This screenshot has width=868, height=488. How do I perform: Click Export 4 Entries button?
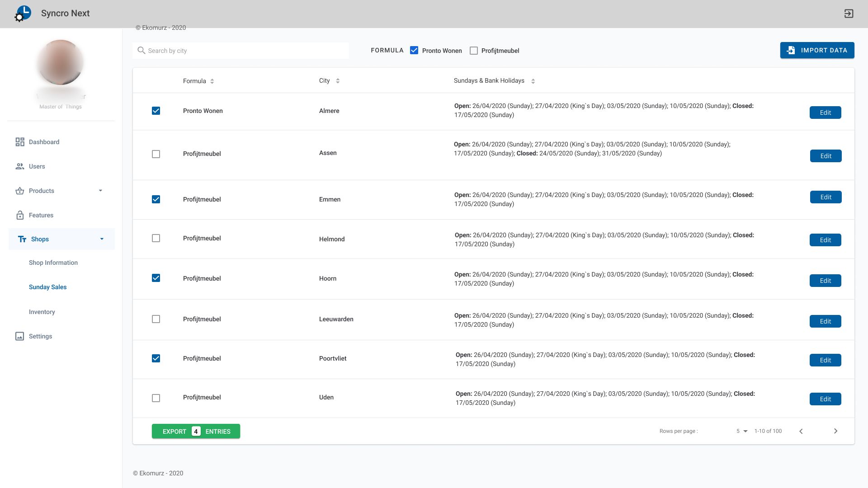coord(196,431)
